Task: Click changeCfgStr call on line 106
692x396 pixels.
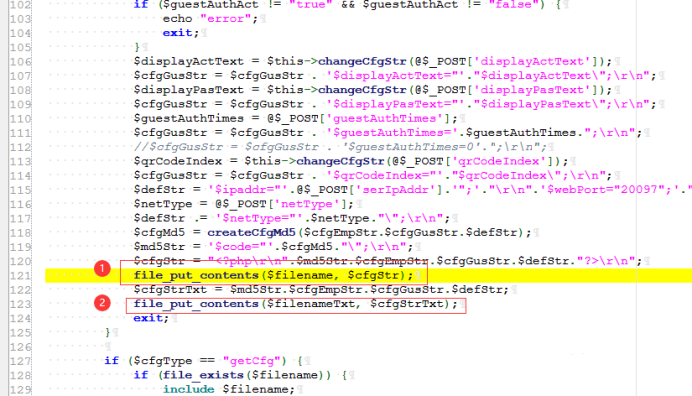Action: 362,61
